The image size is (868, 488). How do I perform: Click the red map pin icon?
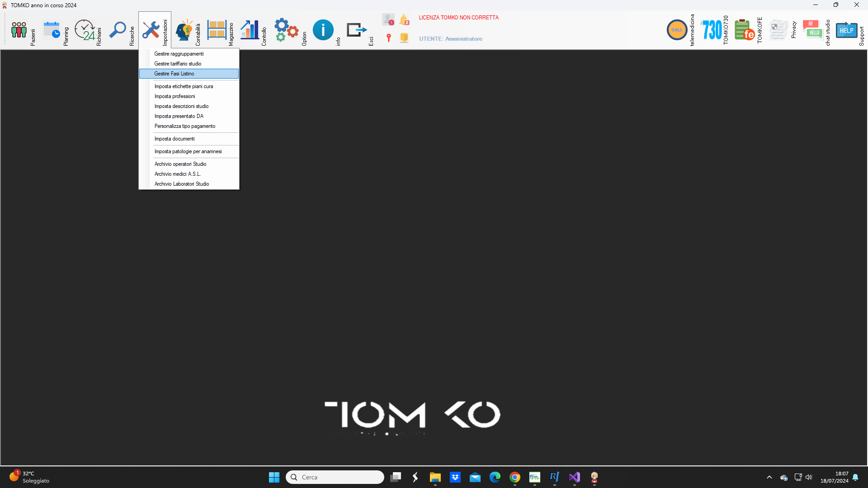388,38
